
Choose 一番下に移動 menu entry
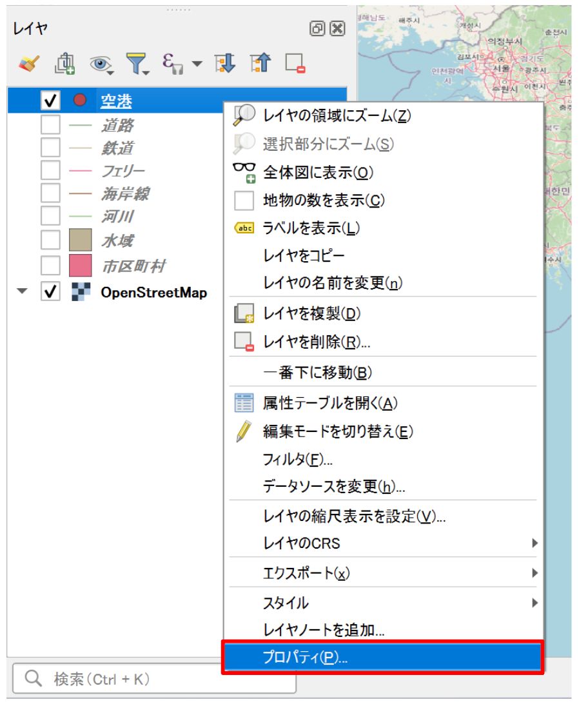click(384, 372)
